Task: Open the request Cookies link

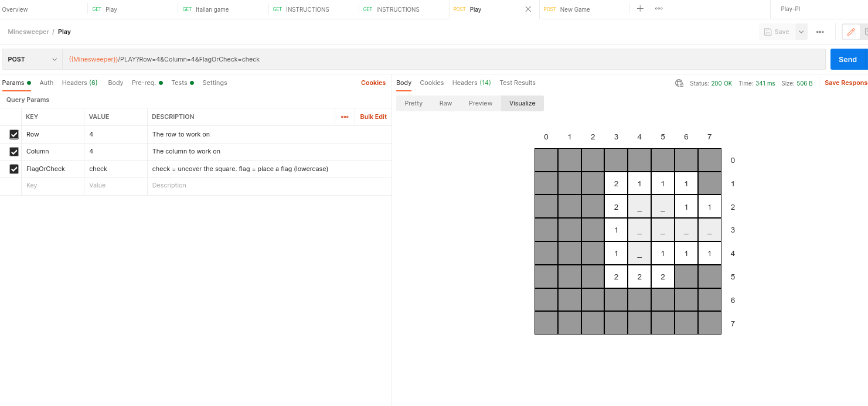Action: coord(373,83)
